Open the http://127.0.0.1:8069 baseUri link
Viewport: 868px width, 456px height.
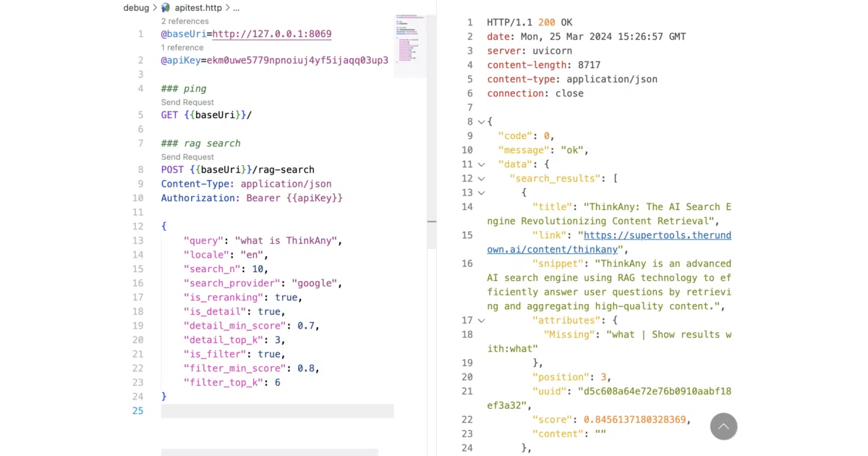(272, 34)
